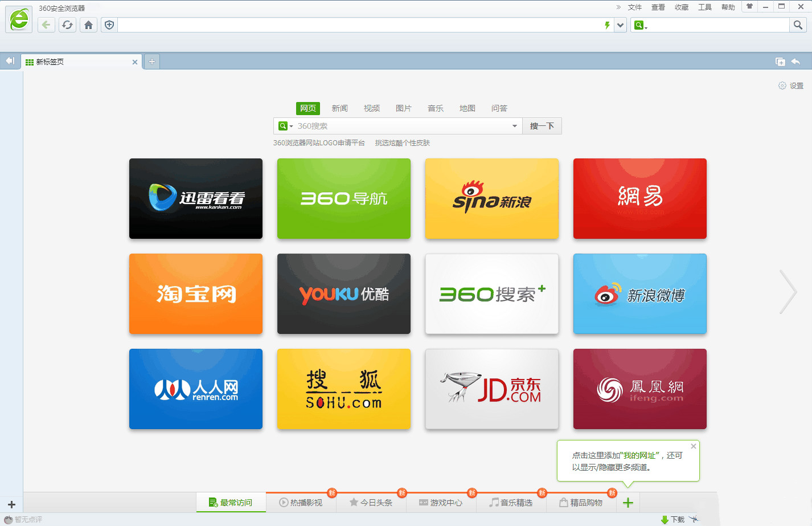Open the 文件 menu

pos(634,7)
